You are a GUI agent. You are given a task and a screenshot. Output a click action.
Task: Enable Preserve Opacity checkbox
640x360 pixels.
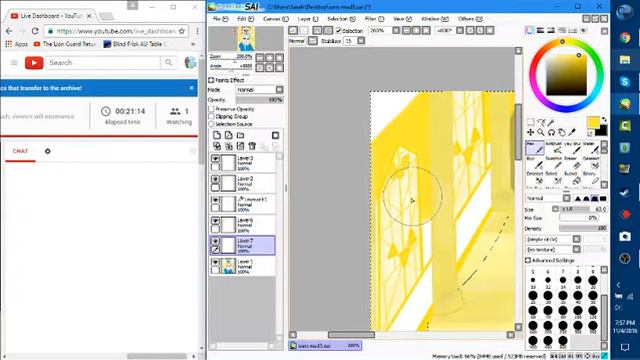pyautogui.click(x=211, y=109)
